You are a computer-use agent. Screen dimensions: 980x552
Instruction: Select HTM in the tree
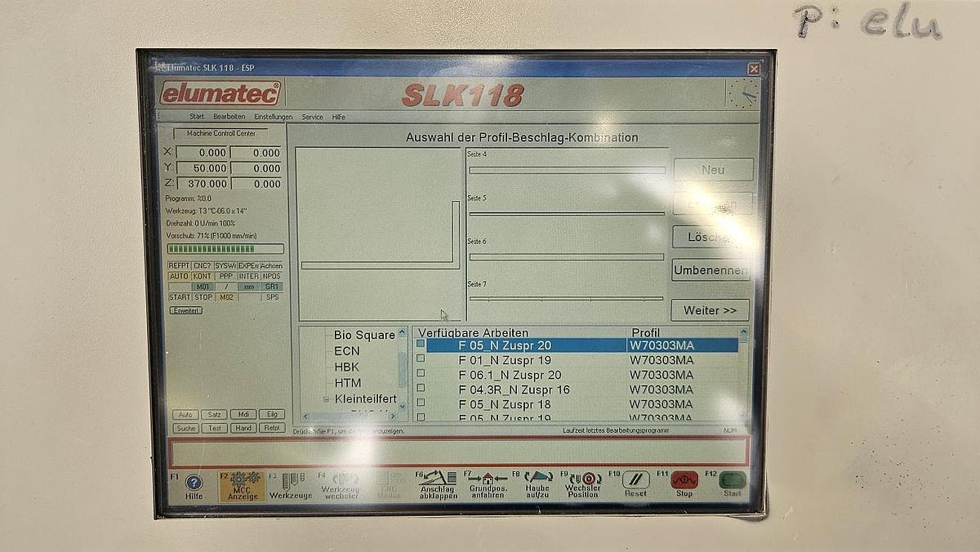tap(347, 382)
